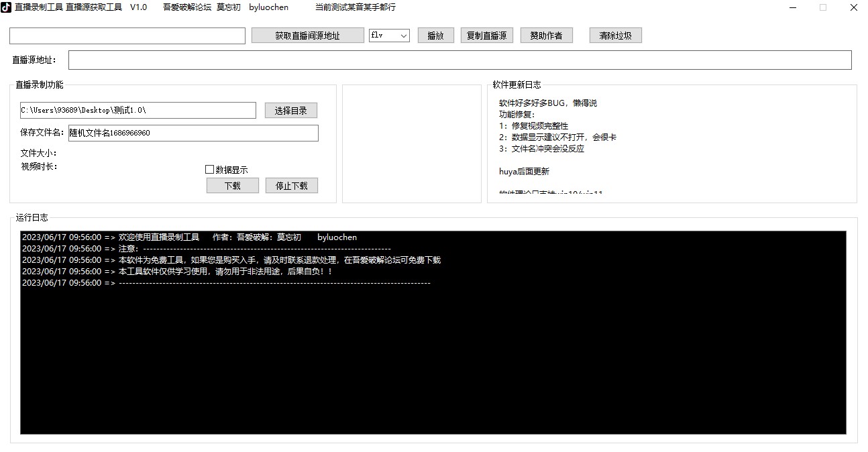Click the Douyin logo in the title bar
Viewport: 868px width, 452px height.
tap(7, 7)
